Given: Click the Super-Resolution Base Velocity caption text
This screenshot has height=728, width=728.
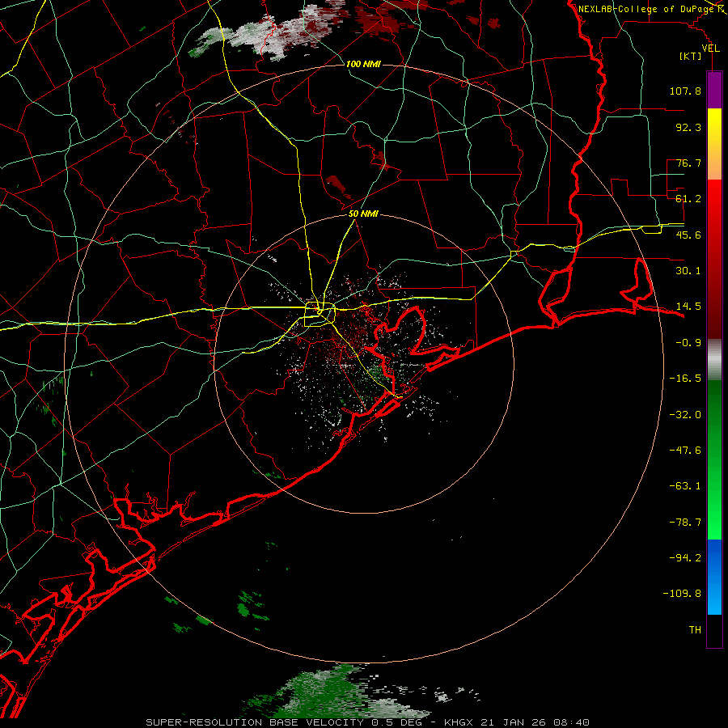Looking at the screenshot, I should (367, 722).
